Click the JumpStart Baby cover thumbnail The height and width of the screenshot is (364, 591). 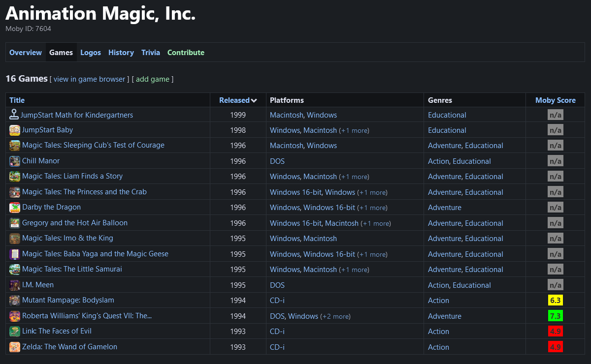[15, 130]
